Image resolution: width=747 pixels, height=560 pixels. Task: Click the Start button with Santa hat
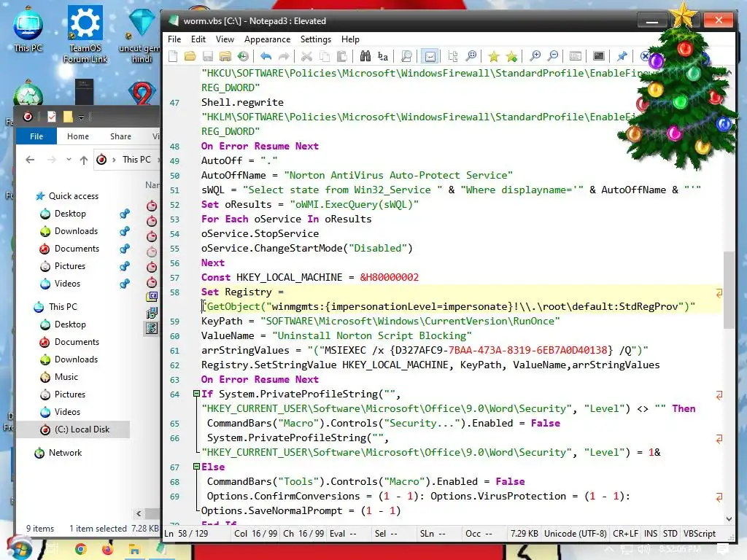click(20, 548)
